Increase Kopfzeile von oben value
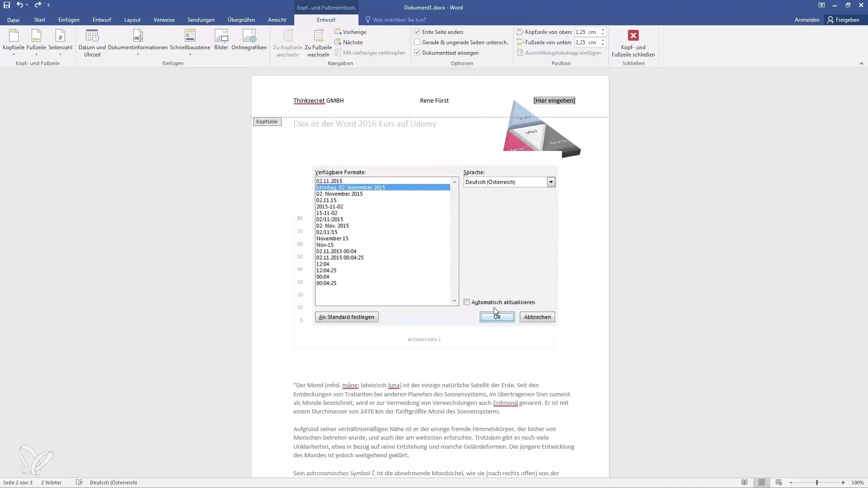This screenshot has width=868, height=488. (603, 30)
